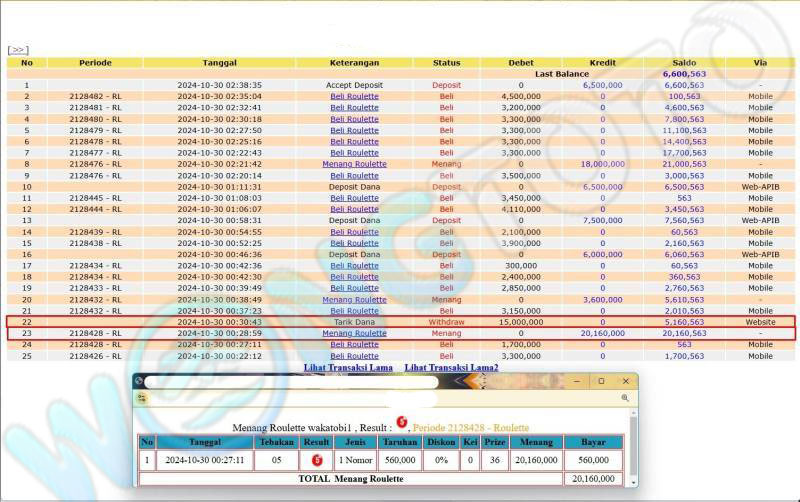Maximize the Menang Roulette popup window

[x=601, y=381]
